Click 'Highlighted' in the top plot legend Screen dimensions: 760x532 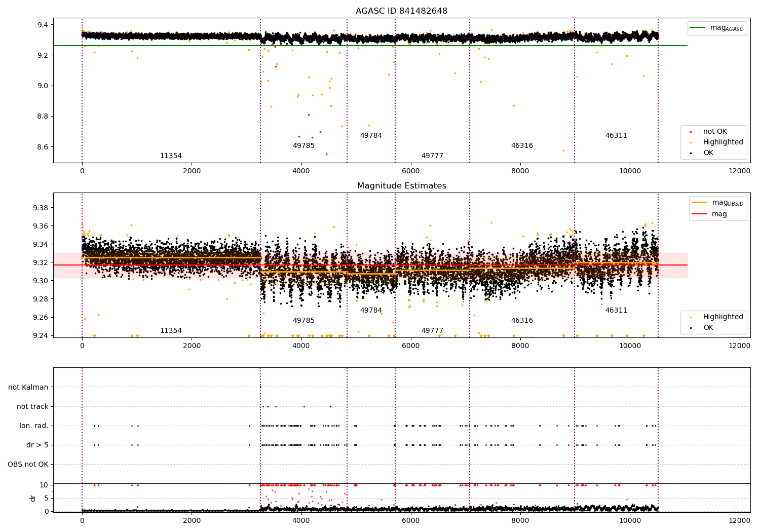pyautogui.click(x=723, y=142)
